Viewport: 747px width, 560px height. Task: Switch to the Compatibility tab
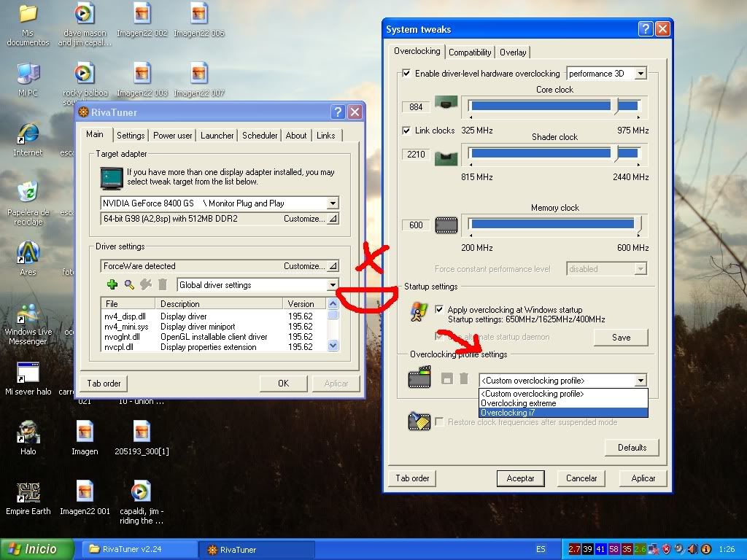pos(470,52)
